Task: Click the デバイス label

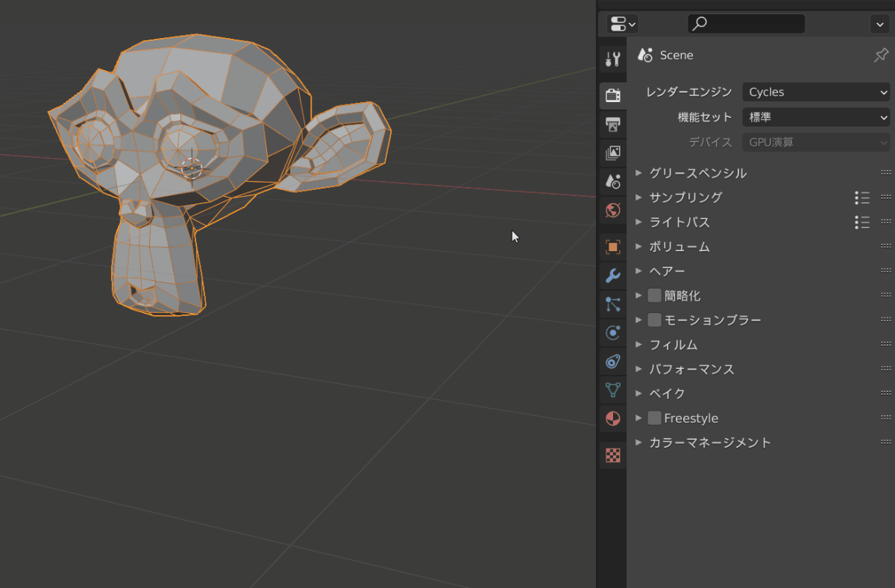Action: [711, 142]
